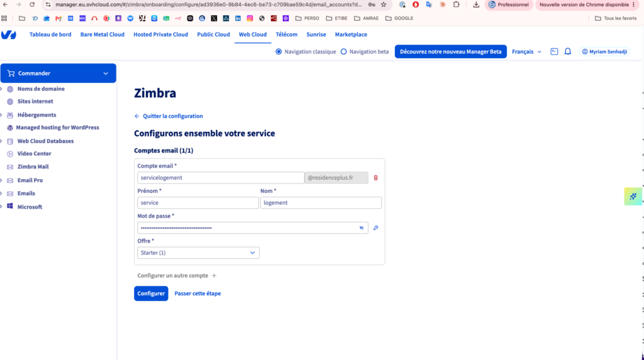Open Gmail bookmark icon
Screen dimensions: 644x360
58,18
